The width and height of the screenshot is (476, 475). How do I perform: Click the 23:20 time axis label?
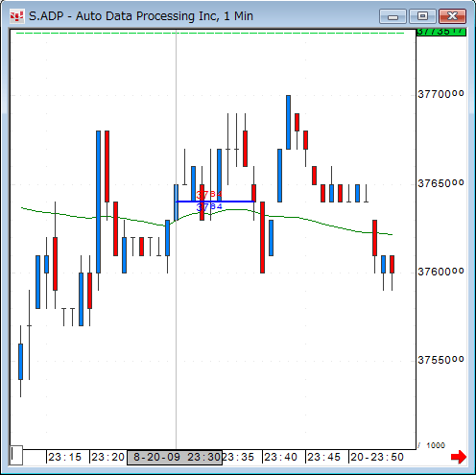[x=107, y=457]
